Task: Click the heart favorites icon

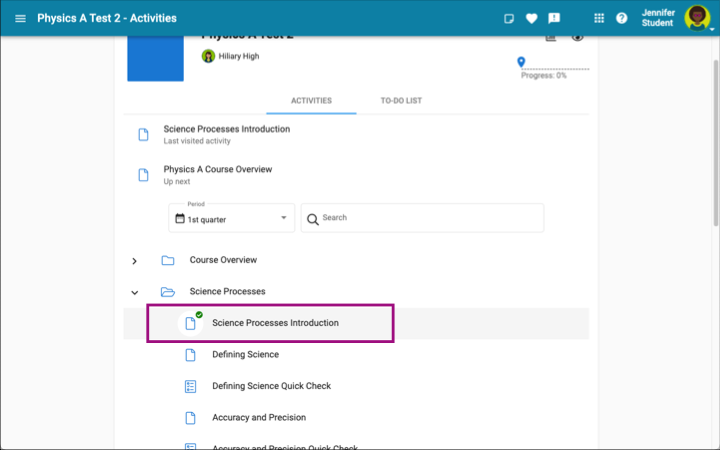Action: (531, 19)
